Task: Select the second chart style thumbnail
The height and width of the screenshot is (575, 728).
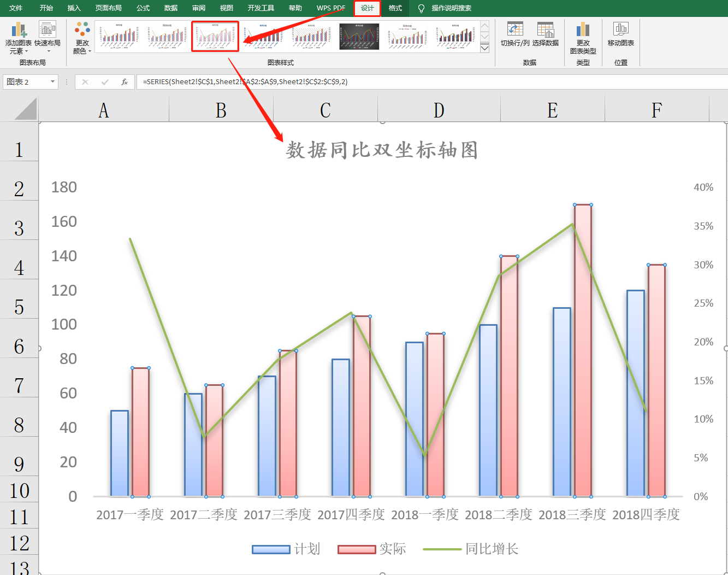Action: 167,37
